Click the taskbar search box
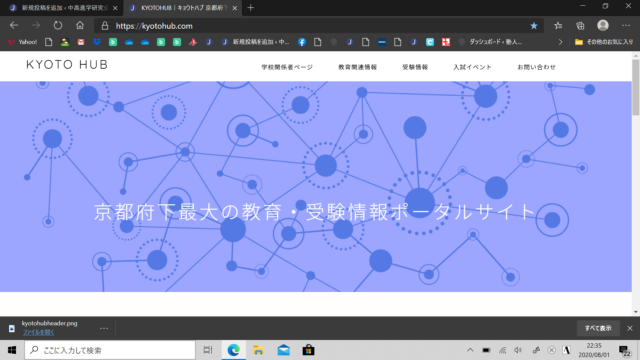640x360 pixels. click(110, 350)
